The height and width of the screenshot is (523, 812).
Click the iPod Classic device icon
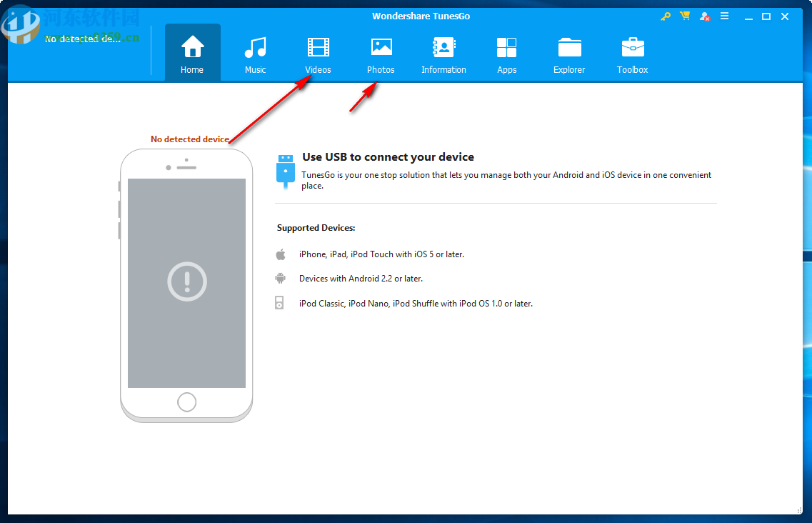tap(279, 303)
